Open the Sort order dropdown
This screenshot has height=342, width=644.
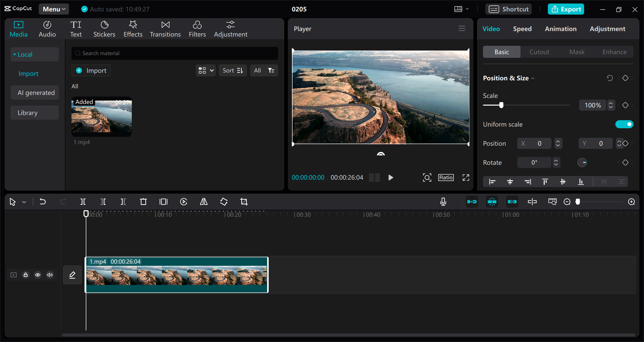point(232,70)
